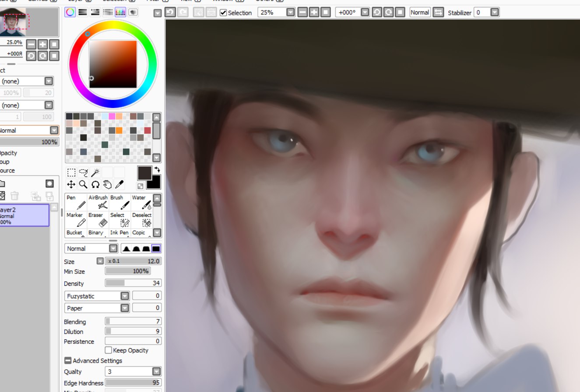Click the foreground color swatch
Viewport: 580px width, 392px height.
pos(144,173)
